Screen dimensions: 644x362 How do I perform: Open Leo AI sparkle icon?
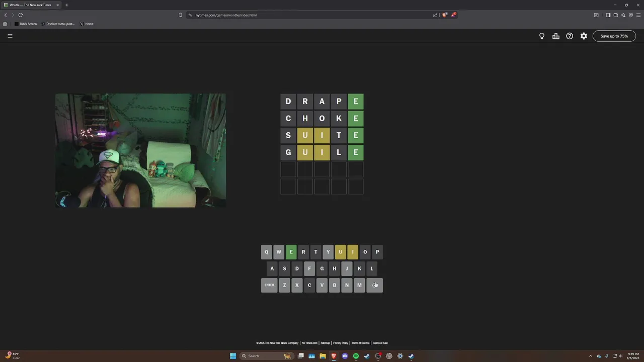coord(623,15)
